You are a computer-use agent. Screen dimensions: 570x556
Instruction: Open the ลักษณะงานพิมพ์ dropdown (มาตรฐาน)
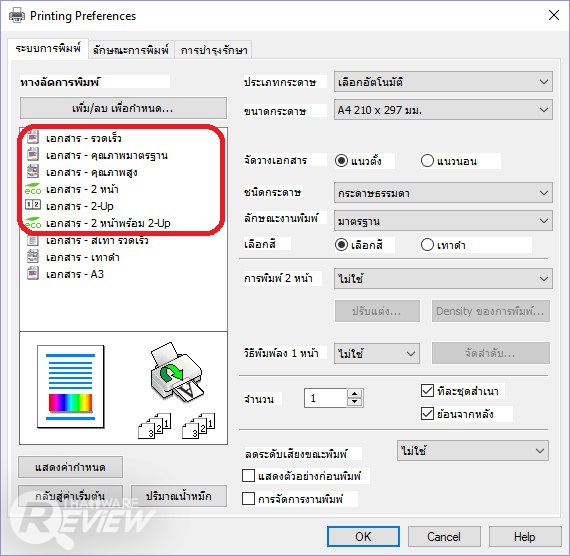(443, 221)
